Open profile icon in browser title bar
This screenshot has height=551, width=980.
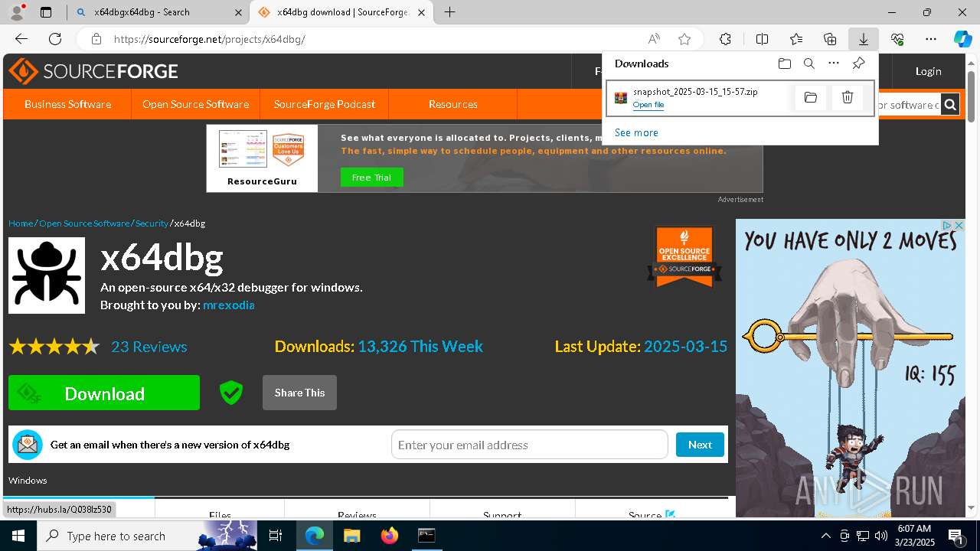point(17,12)
